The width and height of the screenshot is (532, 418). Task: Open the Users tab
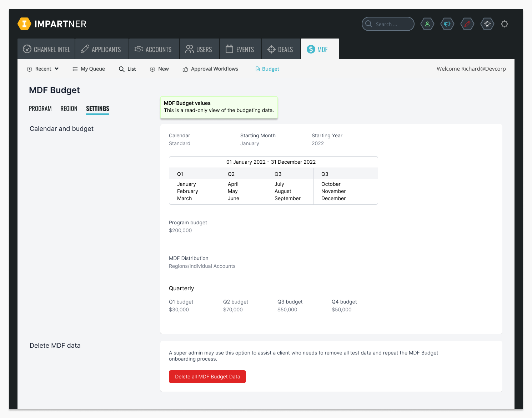(x=199, y=49)
